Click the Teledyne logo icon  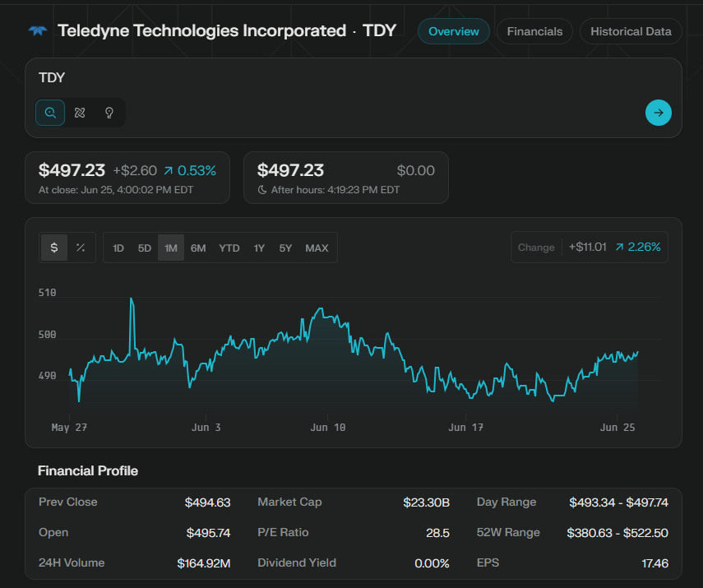(x=38, y=31)
